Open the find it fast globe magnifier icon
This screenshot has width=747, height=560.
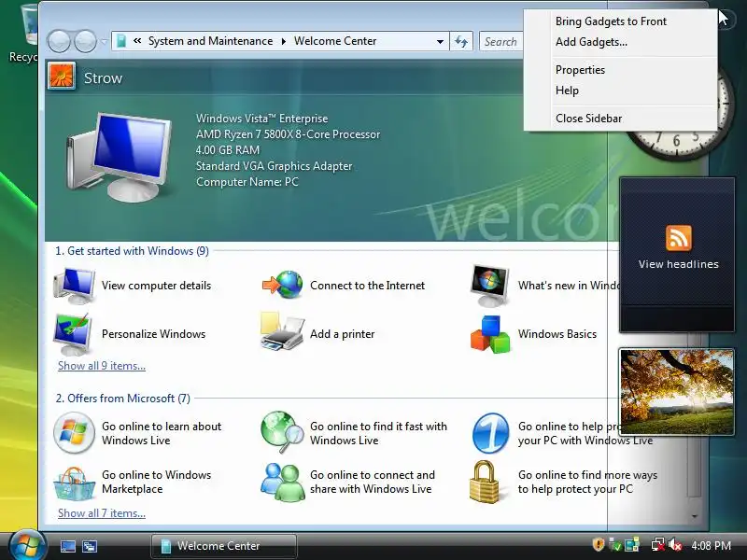pyautogui.click(x=282, y=432)
